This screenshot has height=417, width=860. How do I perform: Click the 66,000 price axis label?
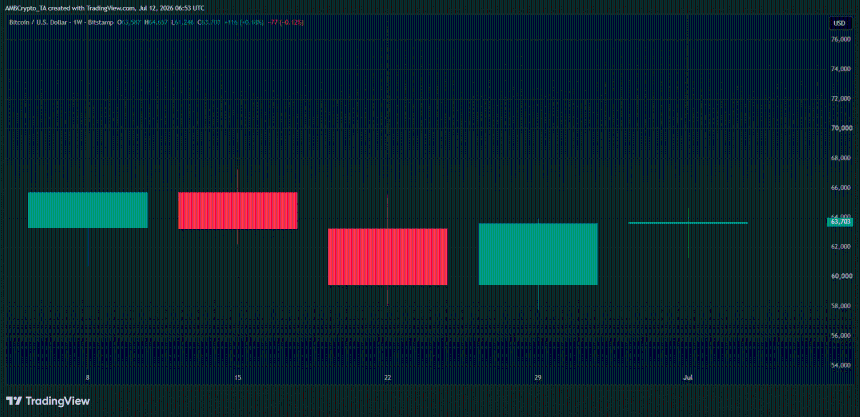[841, 188]
